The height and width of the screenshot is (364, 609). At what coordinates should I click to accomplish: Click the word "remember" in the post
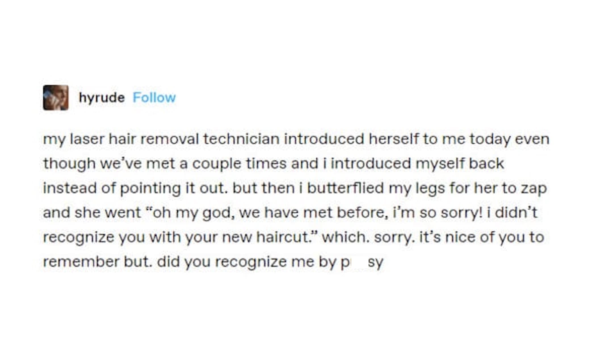(81, 262)
